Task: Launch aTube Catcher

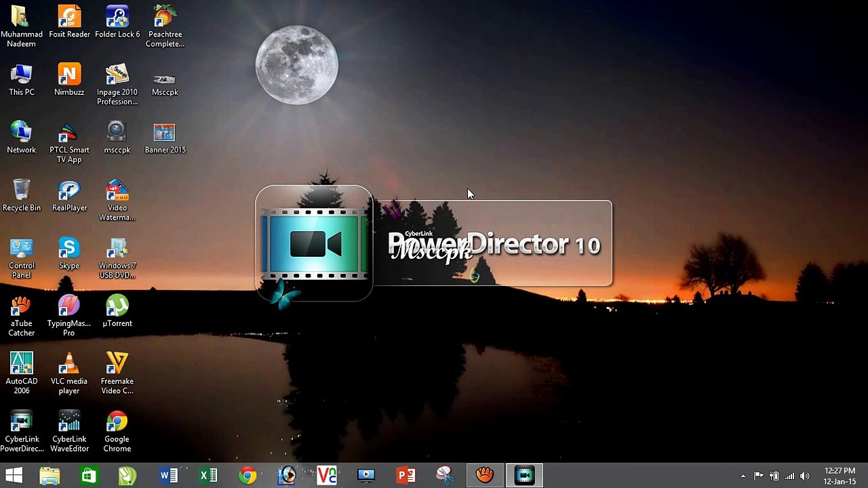Action: (x=21, y=315)
